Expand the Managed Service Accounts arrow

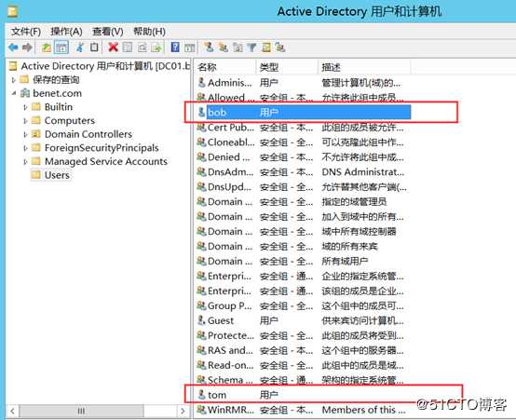click(25, 162)
